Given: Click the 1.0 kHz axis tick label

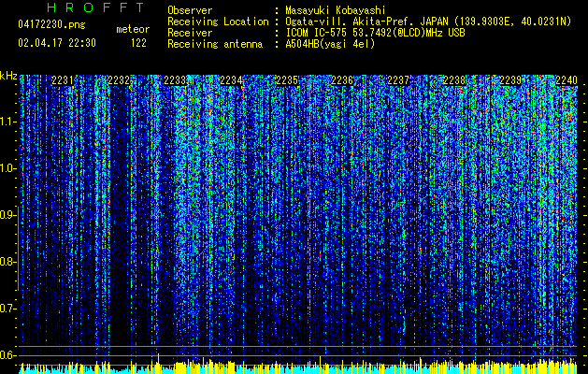Looking at the screenshot, I should click(8, 168).
